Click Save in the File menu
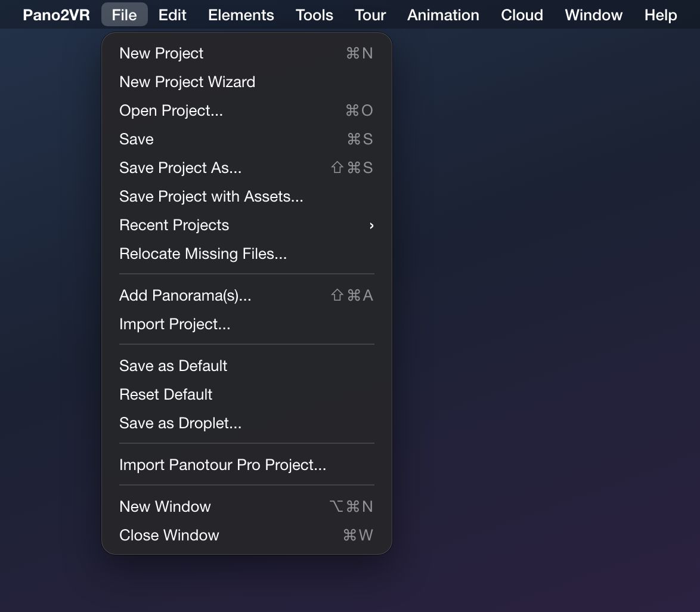 [x=247, y=139]
